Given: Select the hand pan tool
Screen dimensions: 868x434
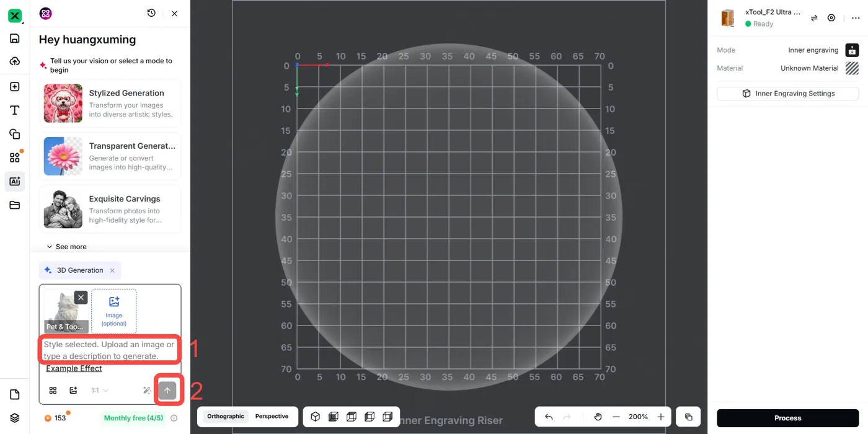Looking at the screenshot, I should click(598, 417).
